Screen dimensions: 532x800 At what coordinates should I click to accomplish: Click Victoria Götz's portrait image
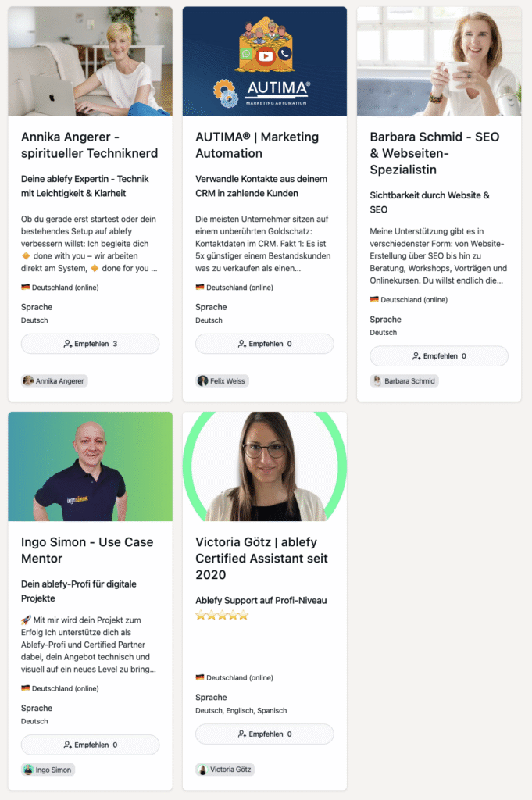coord(265,466)
